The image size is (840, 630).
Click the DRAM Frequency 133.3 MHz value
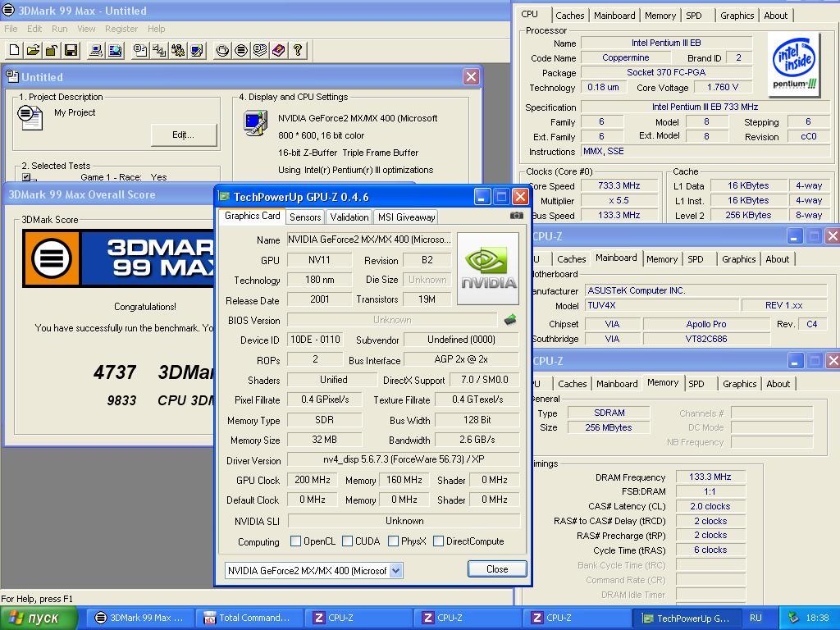710,477
